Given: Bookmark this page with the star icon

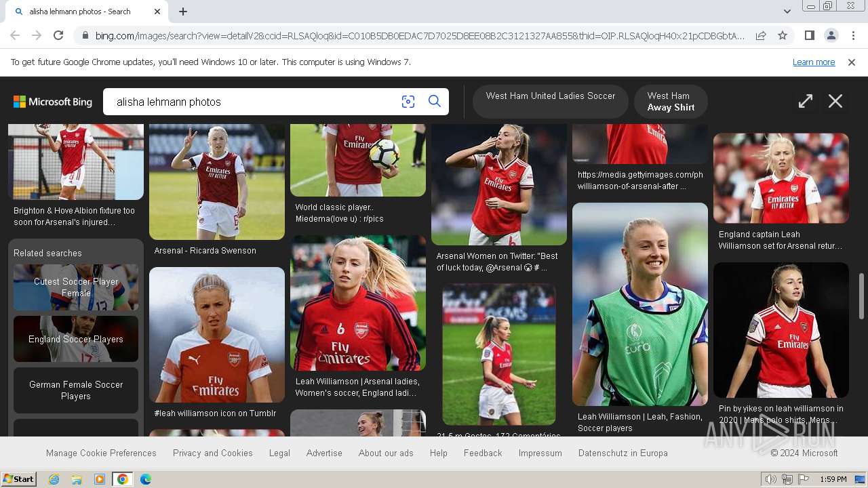Looking at the screenshot, I should click(x=783, y=35).
